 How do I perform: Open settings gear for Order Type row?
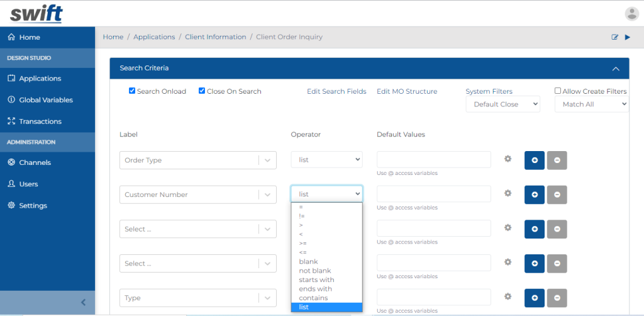click(508, 159)
